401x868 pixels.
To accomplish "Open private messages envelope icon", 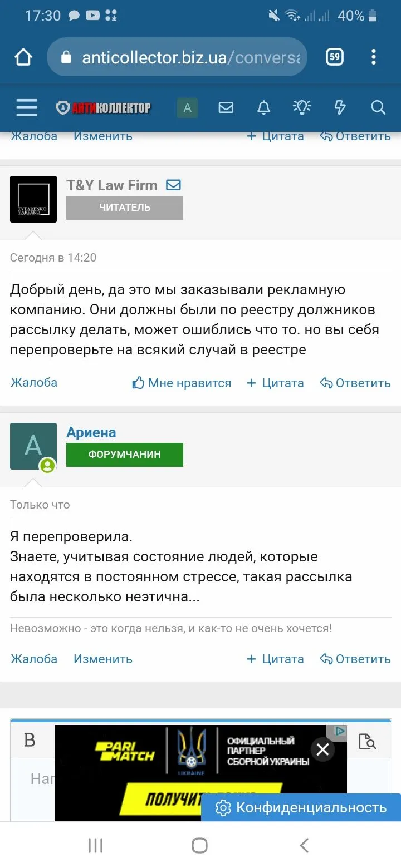I will [226, 107].
